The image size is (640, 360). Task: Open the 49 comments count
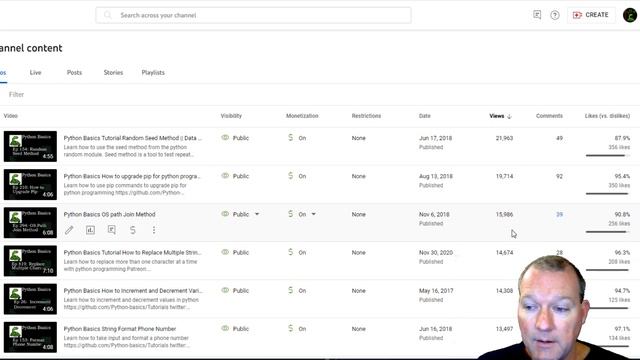(x=559, y=138)
